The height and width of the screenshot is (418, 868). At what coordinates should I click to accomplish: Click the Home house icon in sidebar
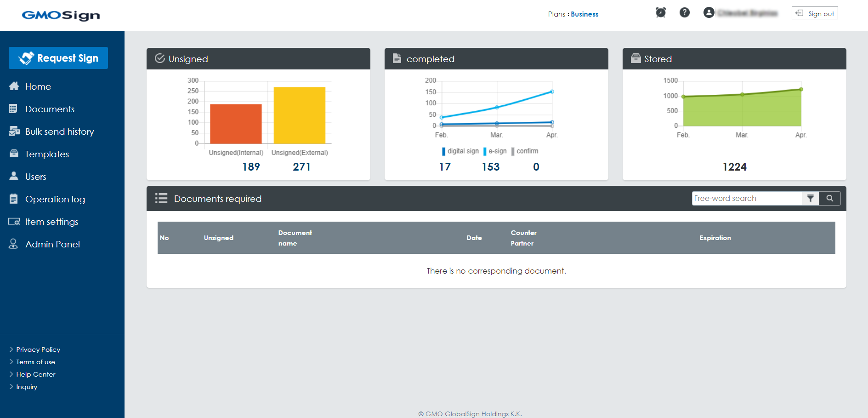click(14, 86)
